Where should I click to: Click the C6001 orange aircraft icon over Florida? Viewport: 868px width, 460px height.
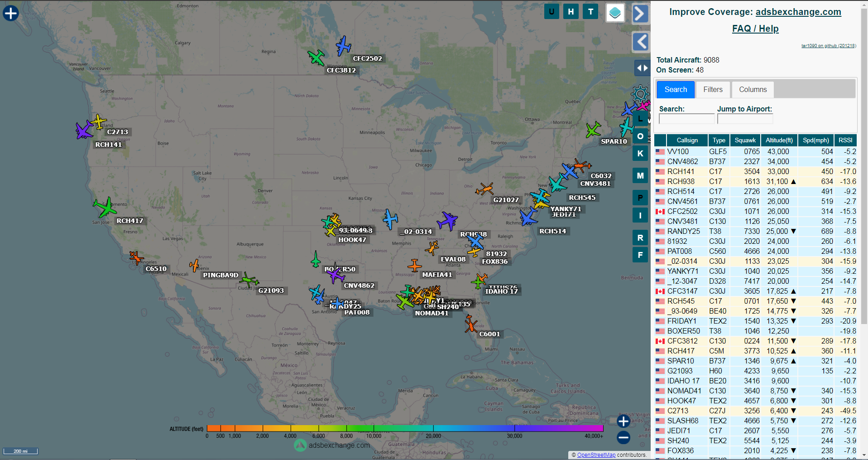click(x=470, y=324)
